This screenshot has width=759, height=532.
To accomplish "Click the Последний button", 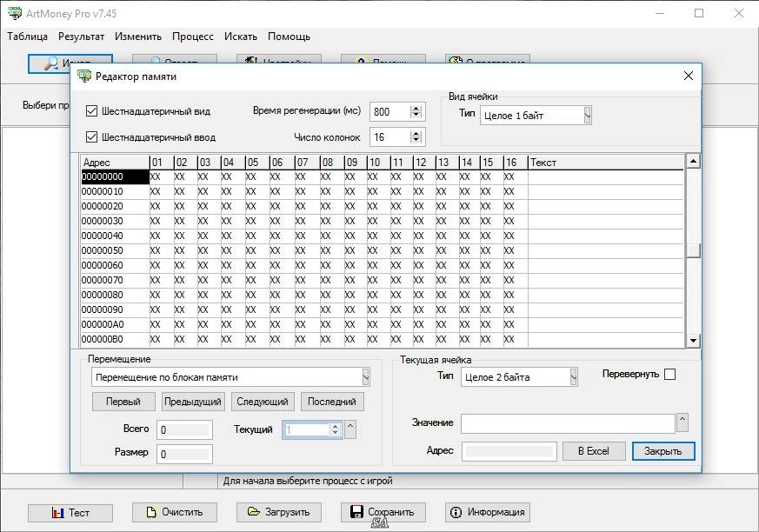I will click(x=332, y=402).
